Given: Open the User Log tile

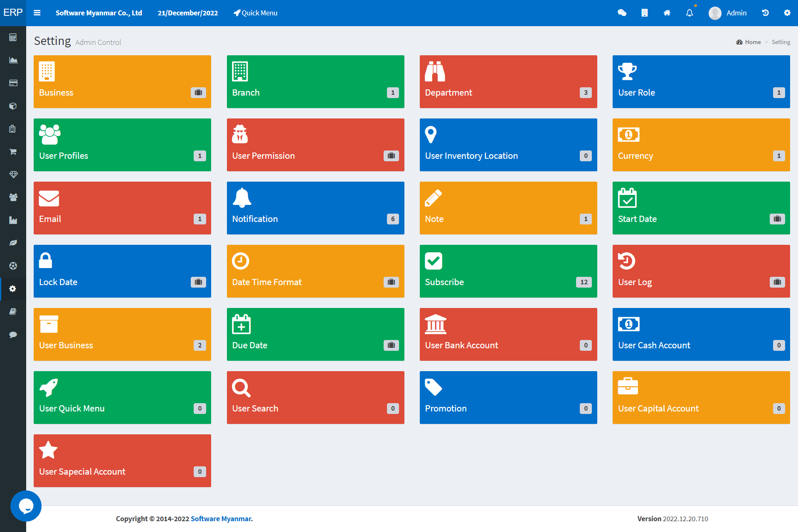Looking at the screenshot, I should pos(701,271).
